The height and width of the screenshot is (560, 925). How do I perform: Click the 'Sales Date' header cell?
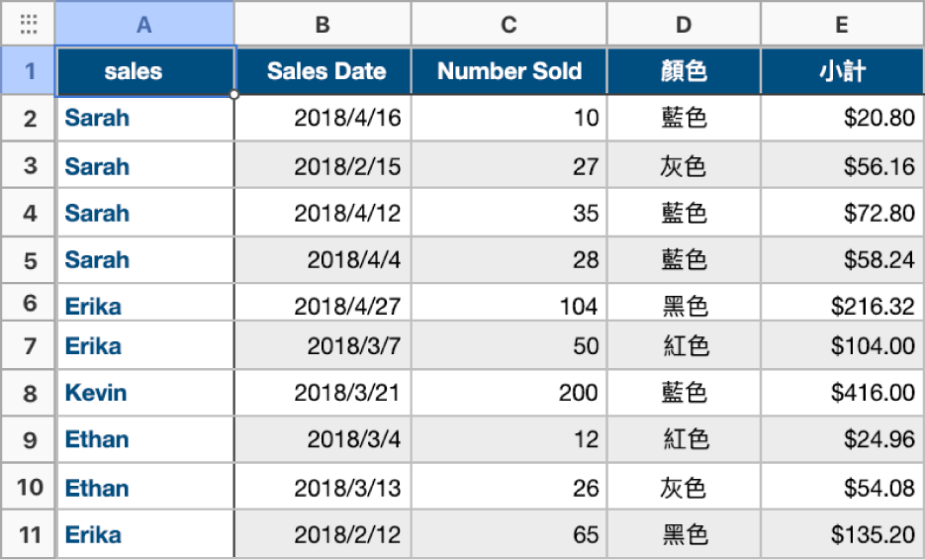[x=323, y=71]
